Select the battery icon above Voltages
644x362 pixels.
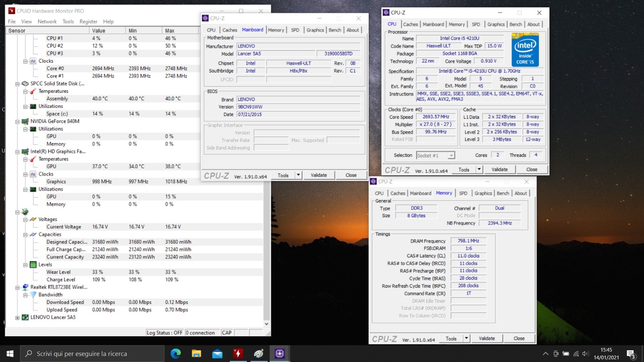tap(25, 212)
